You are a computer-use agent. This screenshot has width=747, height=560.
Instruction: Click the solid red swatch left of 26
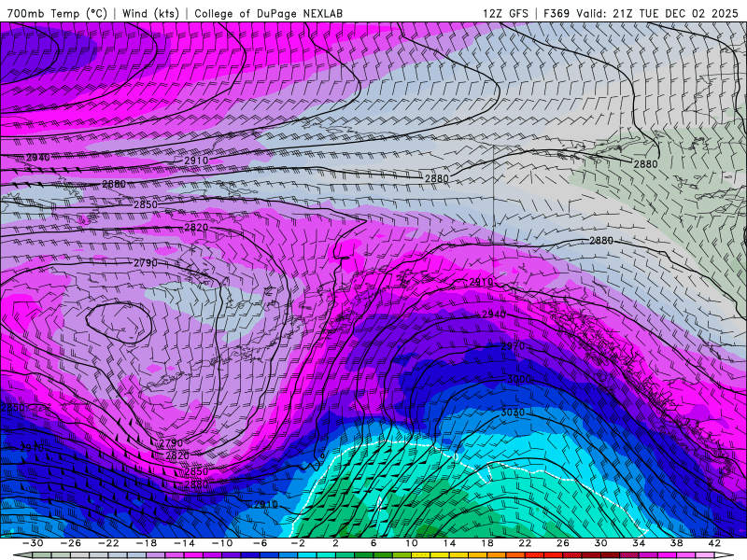(x=554, y=555)
